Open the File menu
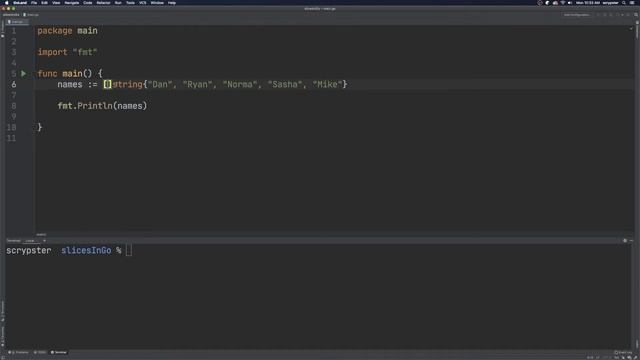Viewport: 640px width, 360px height. [34, 3]
